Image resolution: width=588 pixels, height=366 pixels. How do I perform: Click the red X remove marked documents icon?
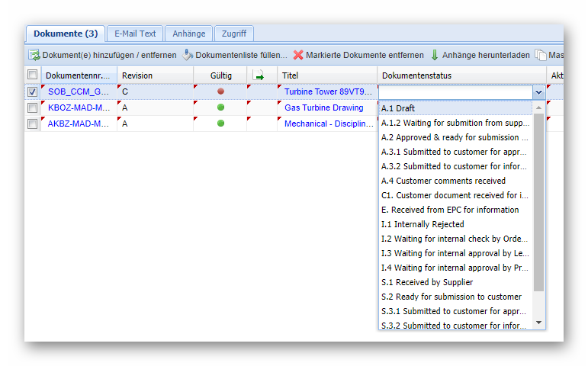(298, 55)
